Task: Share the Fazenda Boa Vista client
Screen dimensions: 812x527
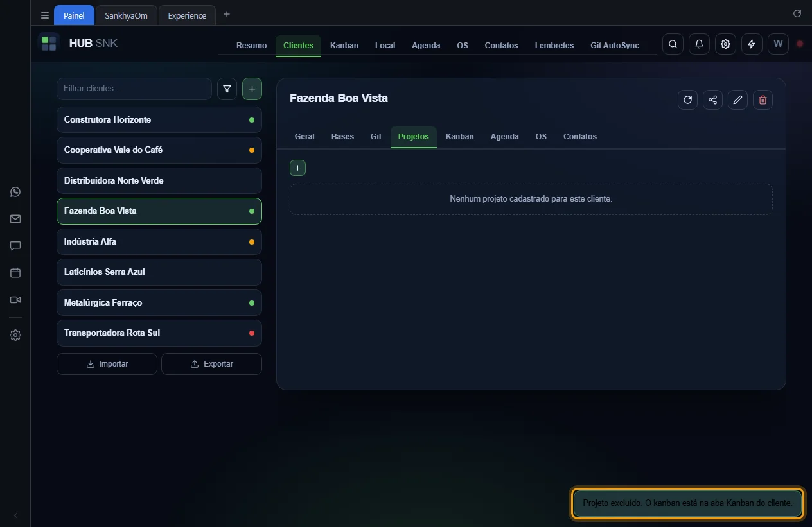Action: (x=712, y=99)
